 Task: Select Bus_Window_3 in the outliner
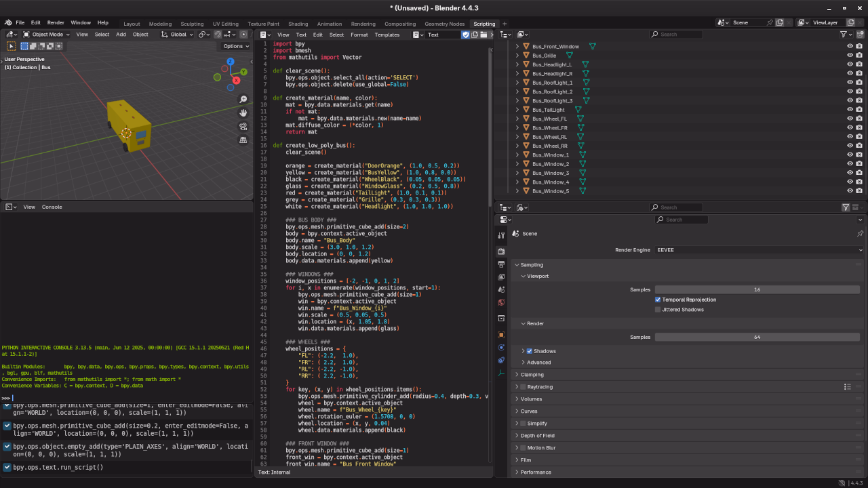tap(551, 173)
